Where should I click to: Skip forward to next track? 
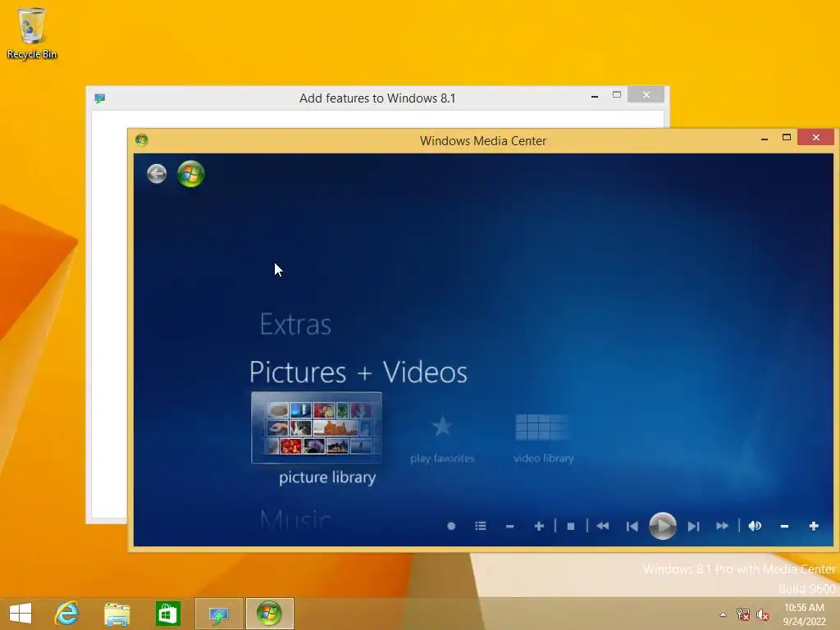pos(693,526)
